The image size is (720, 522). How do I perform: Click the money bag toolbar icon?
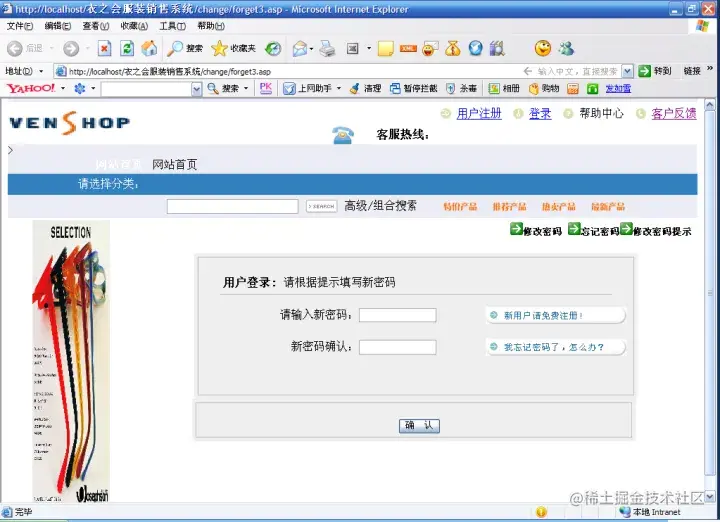pos(452,48)
